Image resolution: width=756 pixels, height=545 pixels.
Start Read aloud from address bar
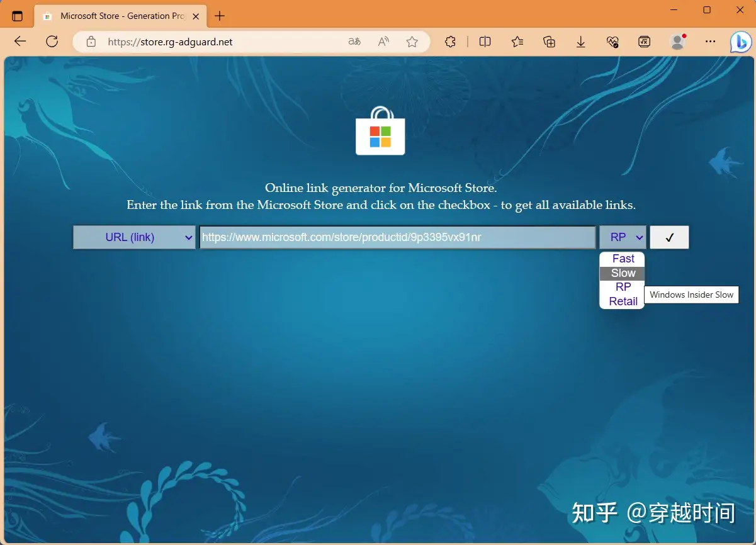[x=383, y=42]
